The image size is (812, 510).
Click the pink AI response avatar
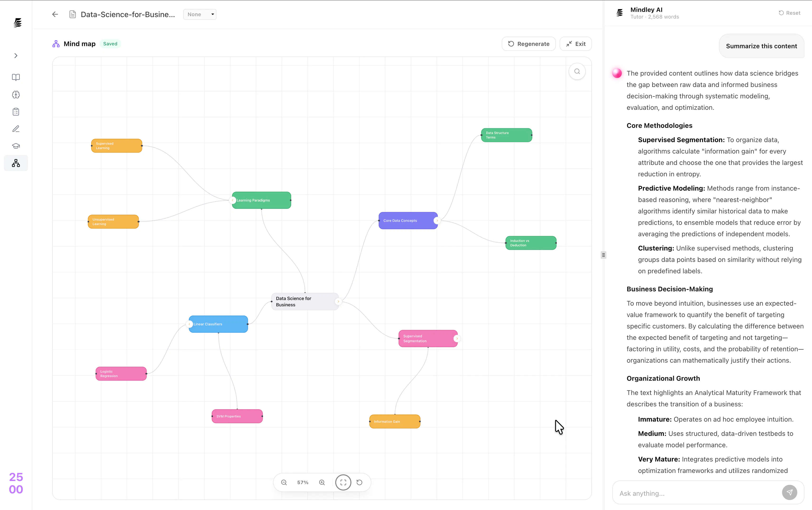point(617,73)
